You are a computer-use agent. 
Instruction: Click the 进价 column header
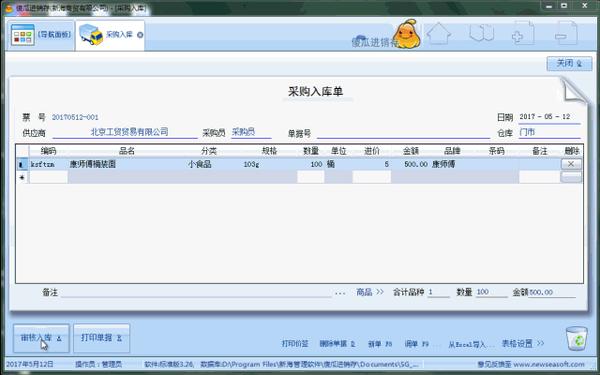pos(372,151)
